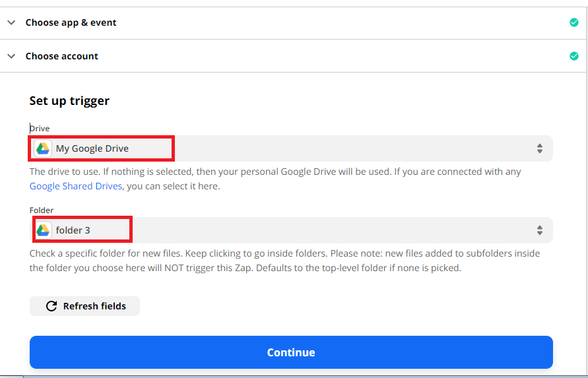Click the Google Drive icon beside folder 3
588x378 pixels.
coord(43,230)
